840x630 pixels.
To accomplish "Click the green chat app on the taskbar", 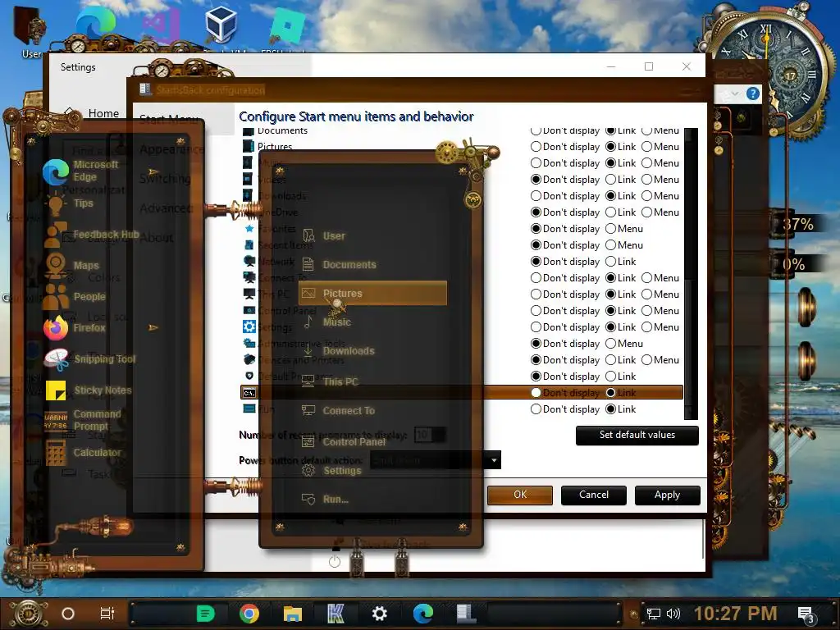I will click(205, 614).
